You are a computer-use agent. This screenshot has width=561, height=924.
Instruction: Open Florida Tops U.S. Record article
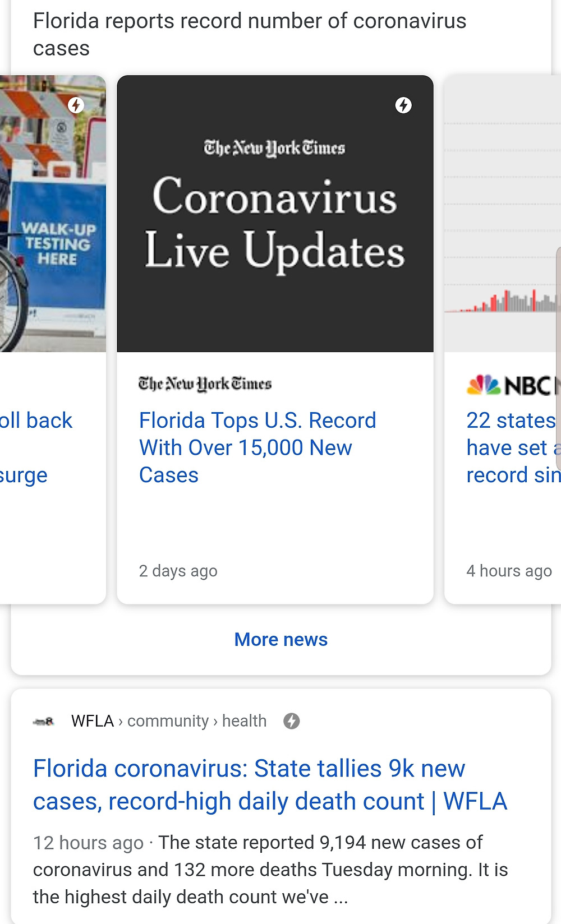257,447
